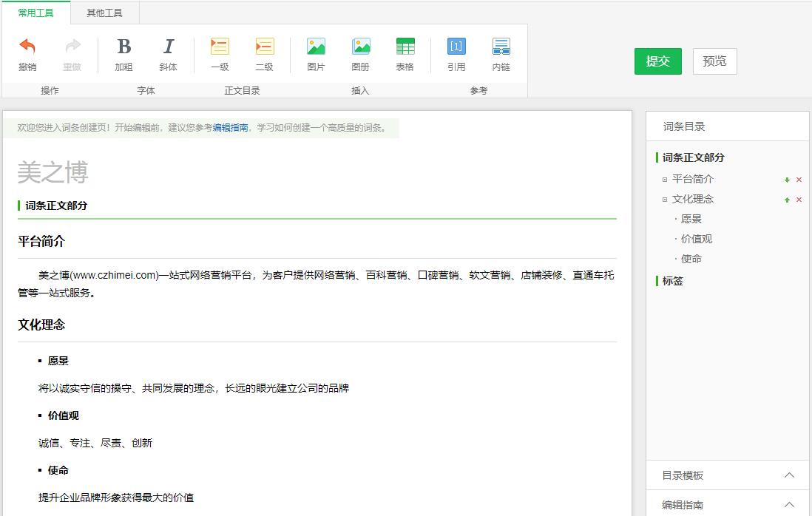812x516 pixels.
Task: Apply bold with the 加粗 B icon
Action: 124,47
